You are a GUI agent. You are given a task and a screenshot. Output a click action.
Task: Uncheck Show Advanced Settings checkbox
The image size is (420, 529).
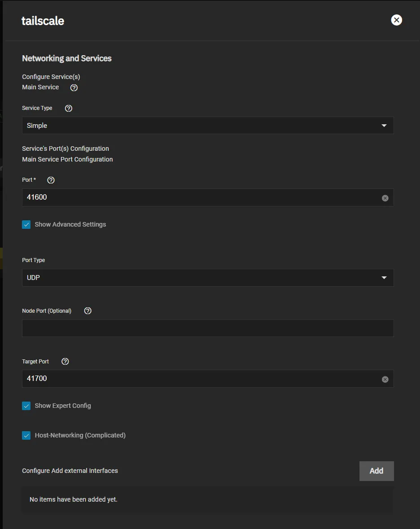pos(26,224)
